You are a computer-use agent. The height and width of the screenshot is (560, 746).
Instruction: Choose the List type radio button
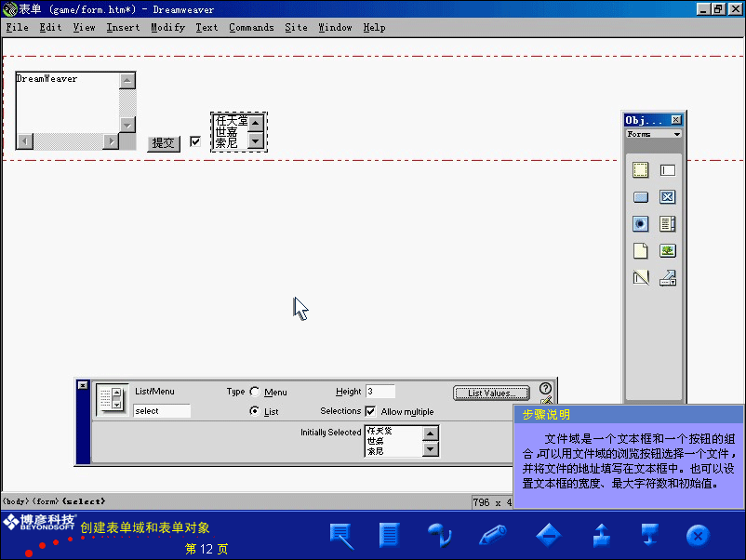[x=255, y=411]
